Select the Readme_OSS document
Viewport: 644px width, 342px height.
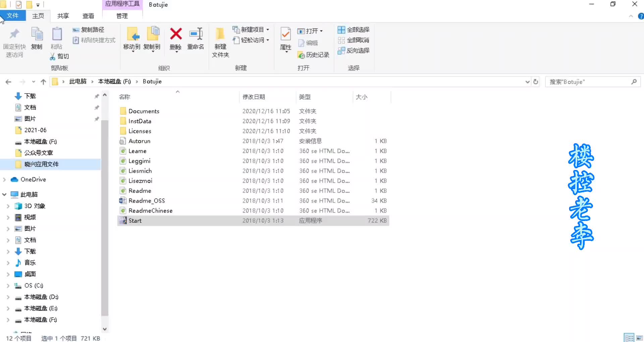253,201
